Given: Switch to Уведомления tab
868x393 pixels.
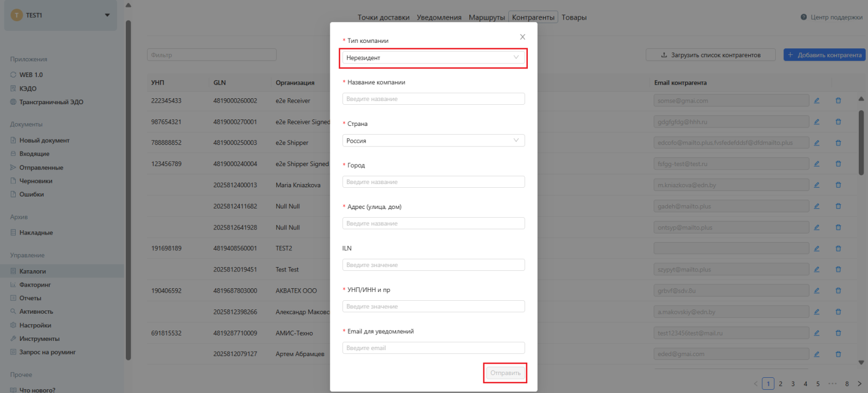Looking at the screenshot, I should click(439, 17).
